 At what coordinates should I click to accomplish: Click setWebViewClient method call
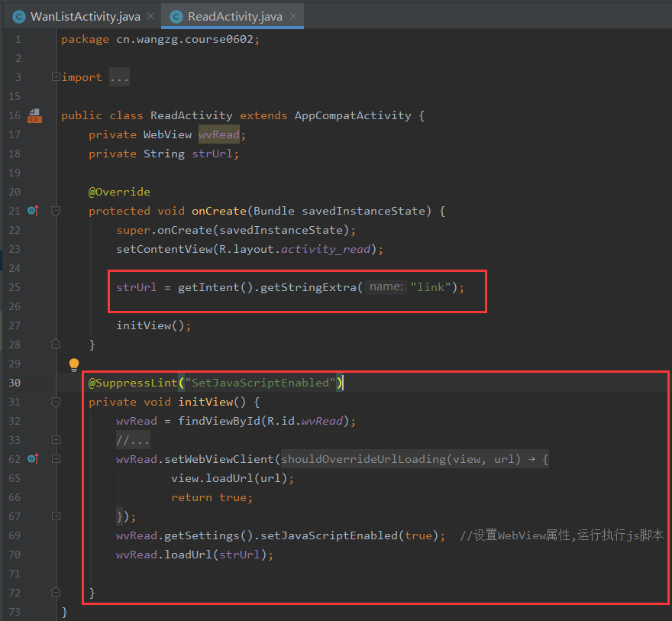click(219, 459)
